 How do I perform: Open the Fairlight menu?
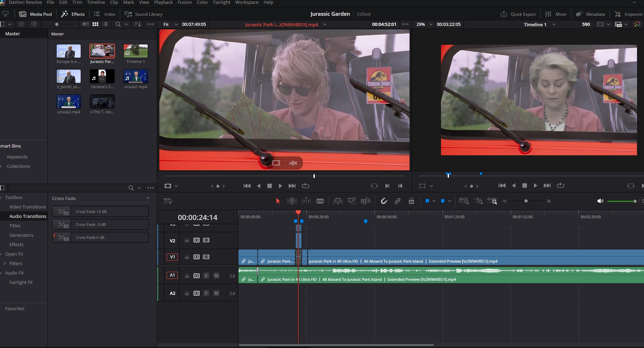click(222, 2)
